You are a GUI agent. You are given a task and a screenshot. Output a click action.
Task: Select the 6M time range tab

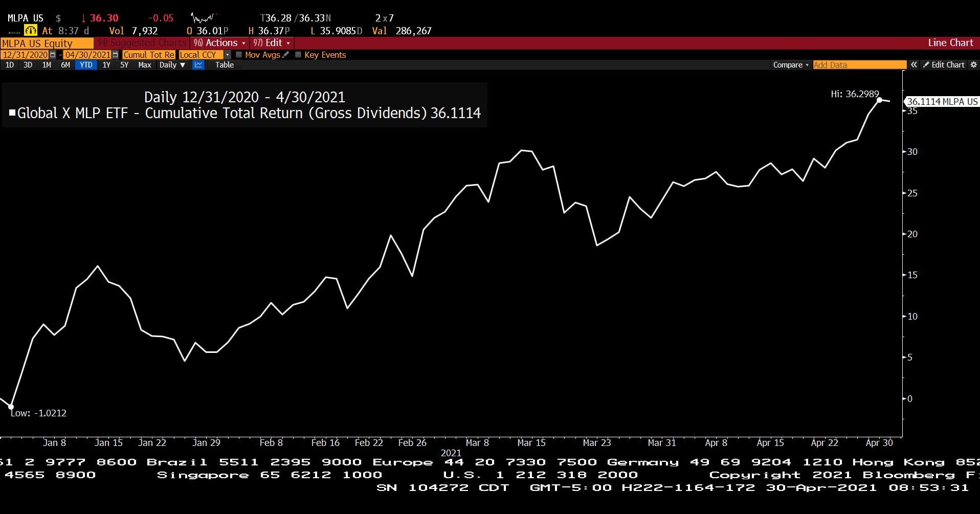click(65, 65)
